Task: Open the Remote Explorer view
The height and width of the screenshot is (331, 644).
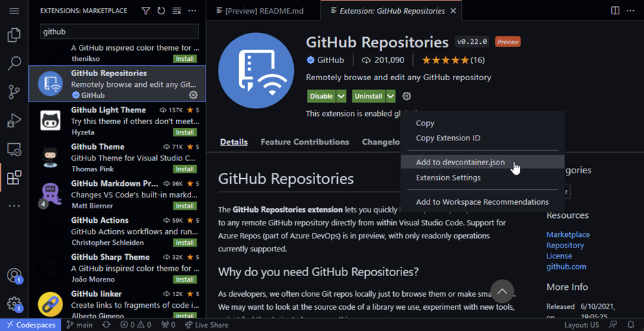Action: point(14,149)
